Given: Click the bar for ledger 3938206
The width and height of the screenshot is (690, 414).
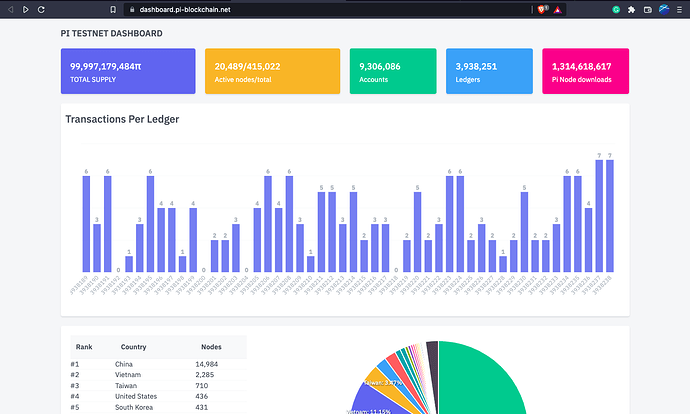Looking at the screenshot, I should 268,224.
